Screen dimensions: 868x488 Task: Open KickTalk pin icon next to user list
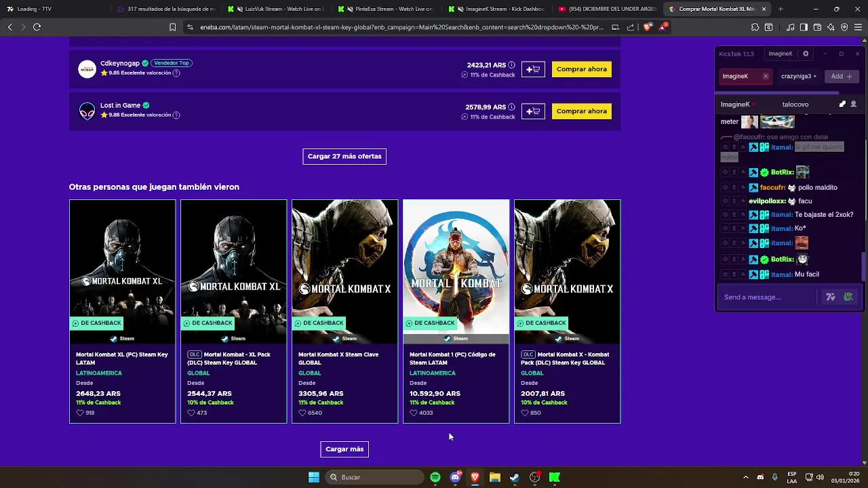point(842,104)
